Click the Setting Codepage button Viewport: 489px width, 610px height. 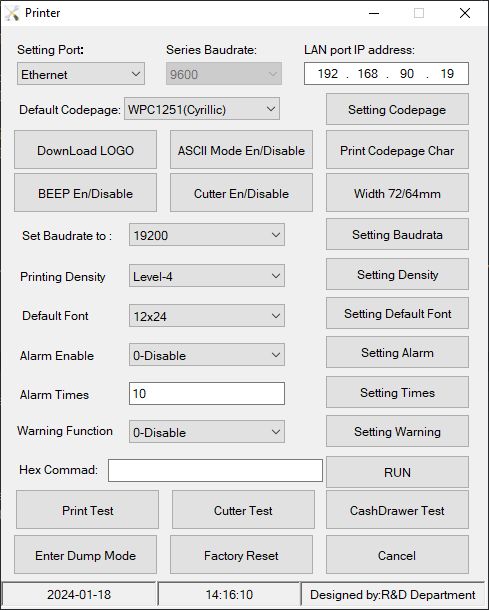click(397, 109)
